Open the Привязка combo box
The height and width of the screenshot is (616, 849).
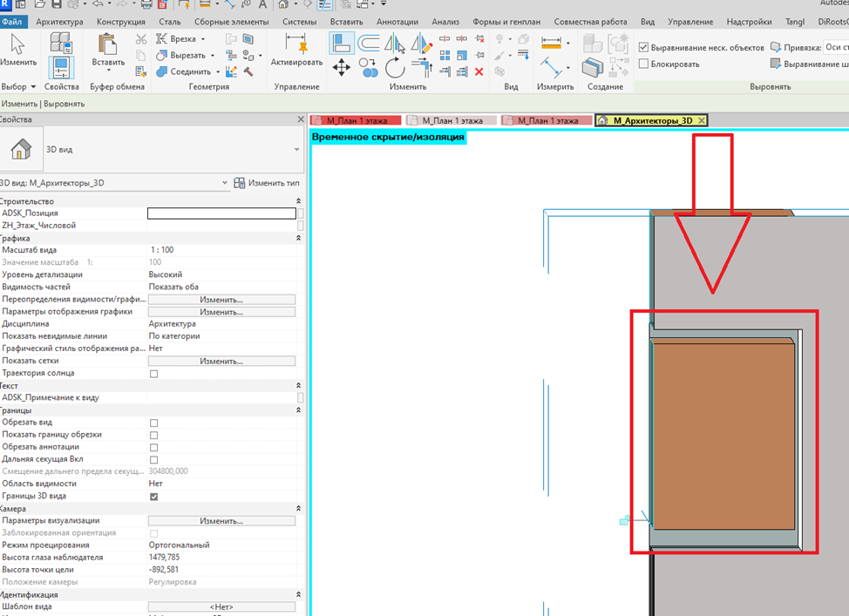pyautogui.click(x=835, y=47)
